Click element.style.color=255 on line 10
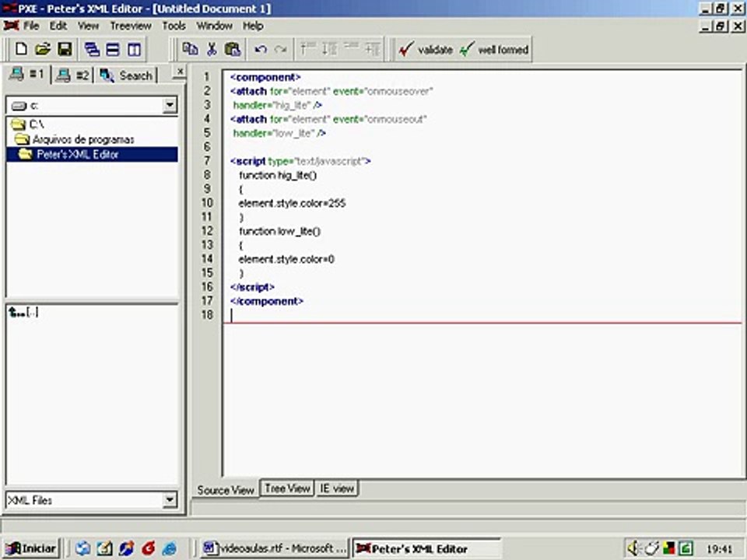Image resolution: width=747 pixels, height=560 pixels. click(x=292, y=203)
